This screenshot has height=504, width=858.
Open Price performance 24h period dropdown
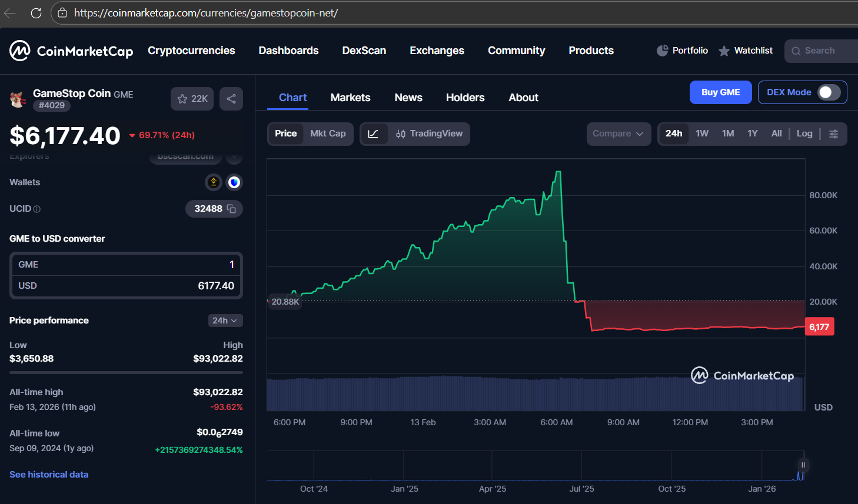point(225,321)
